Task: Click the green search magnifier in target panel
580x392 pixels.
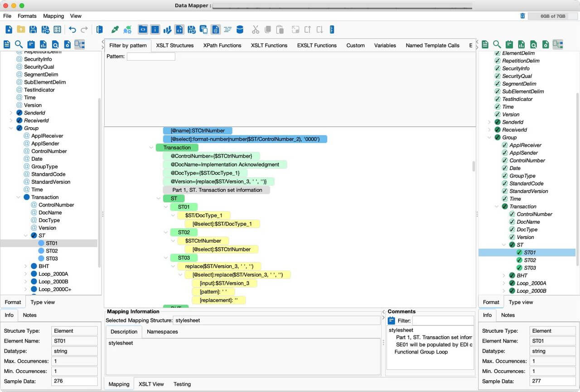Action: point(497,44)
